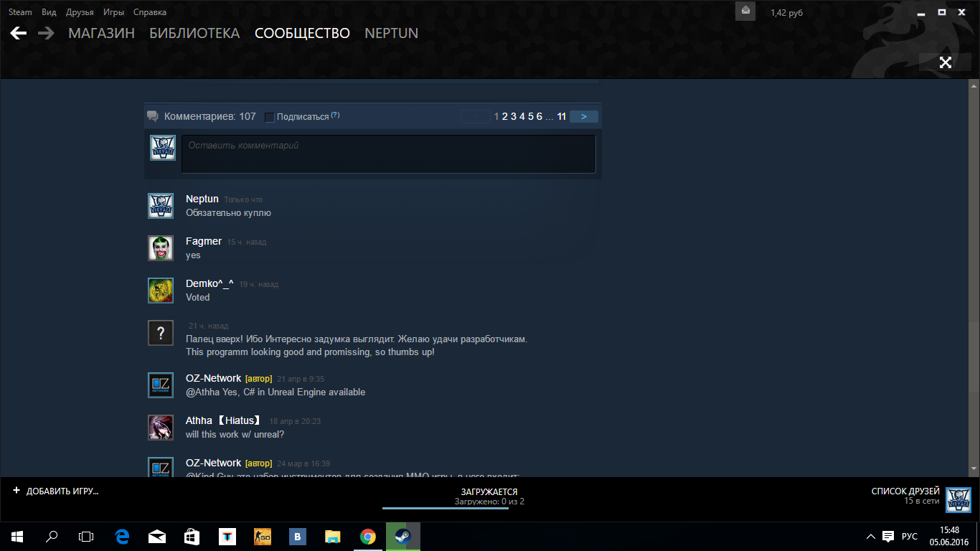Click the avatar beside the comment field
Image resolution: width=980 pixels, height=551 pixels.
click(162, 148)
